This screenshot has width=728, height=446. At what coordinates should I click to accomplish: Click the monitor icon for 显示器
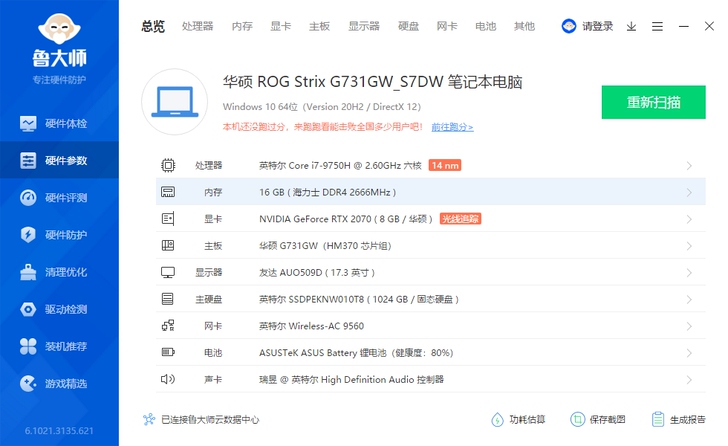point(168,272)
